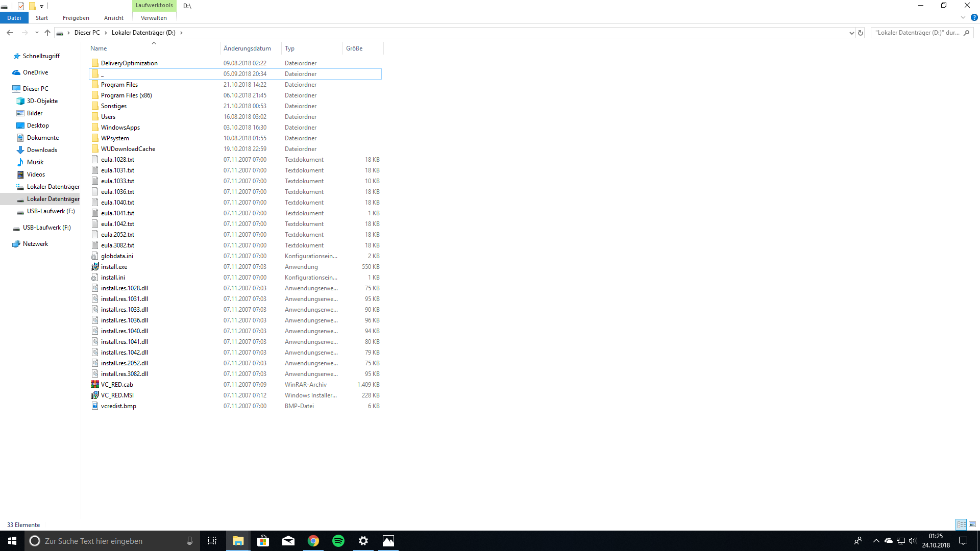Open the Datei menu

(14, 18)
